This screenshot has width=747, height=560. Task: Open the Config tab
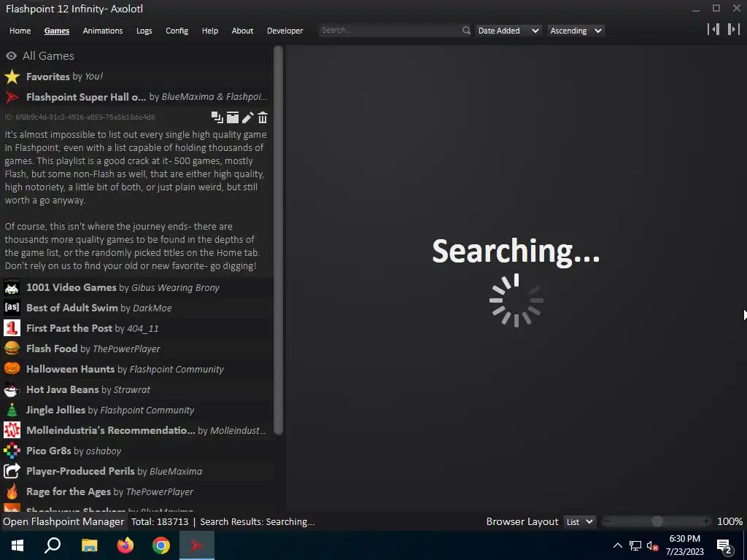click(177, 31)
